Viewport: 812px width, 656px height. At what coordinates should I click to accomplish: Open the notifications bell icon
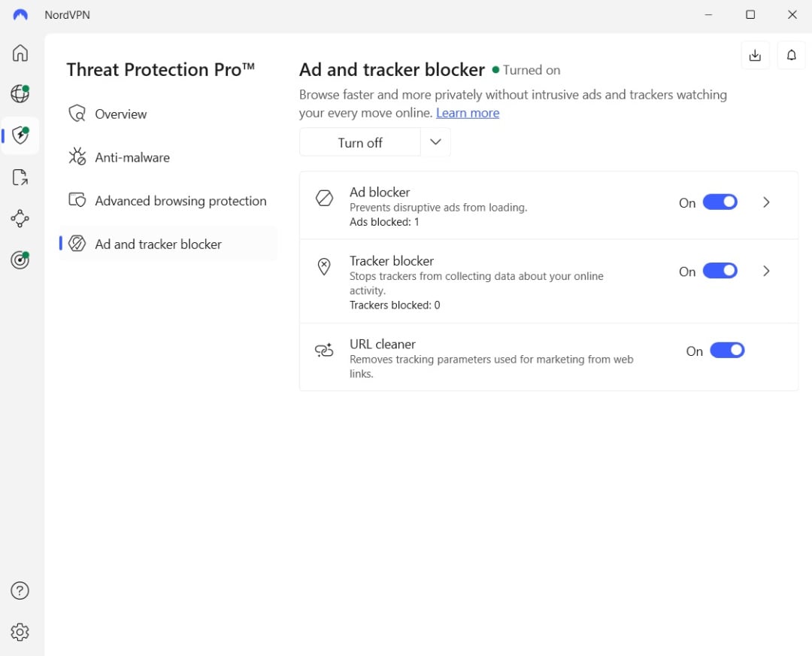(x=791, y=55)
